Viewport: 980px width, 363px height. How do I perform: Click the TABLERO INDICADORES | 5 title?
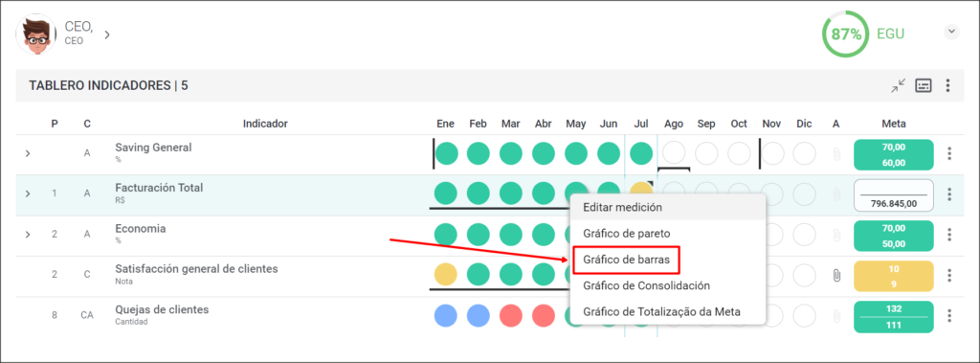pos(109,86)
